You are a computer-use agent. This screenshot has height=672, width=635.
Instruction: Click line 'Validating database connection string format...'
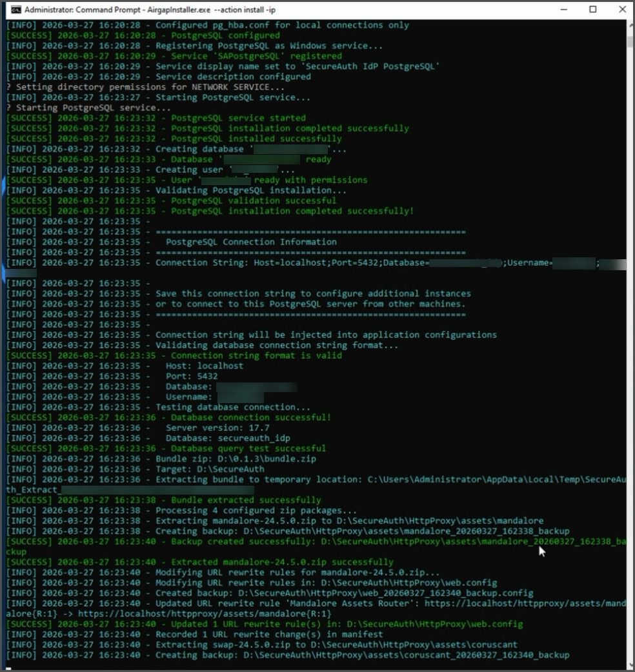tap(203, 345)
